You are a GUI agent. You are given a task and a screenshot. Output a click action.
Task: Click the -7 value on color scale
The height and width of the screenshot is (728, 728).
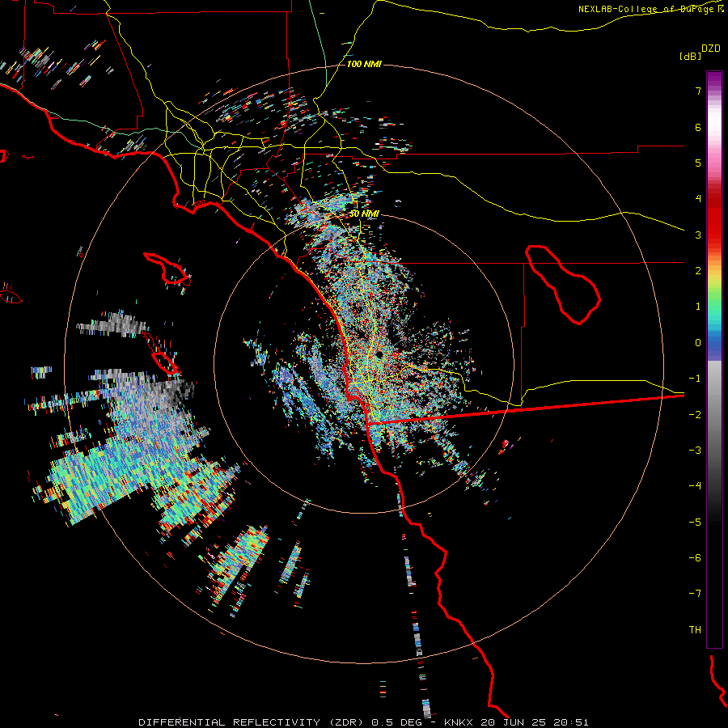click(695, 594)
